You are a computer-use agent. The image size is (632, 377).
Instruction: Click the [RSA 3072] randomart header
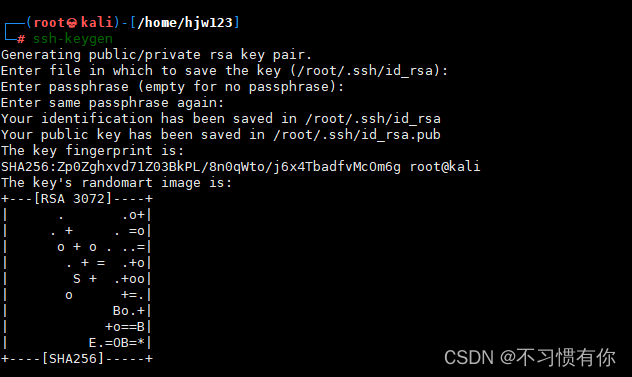pyautogui.click(x=73, y=199)
